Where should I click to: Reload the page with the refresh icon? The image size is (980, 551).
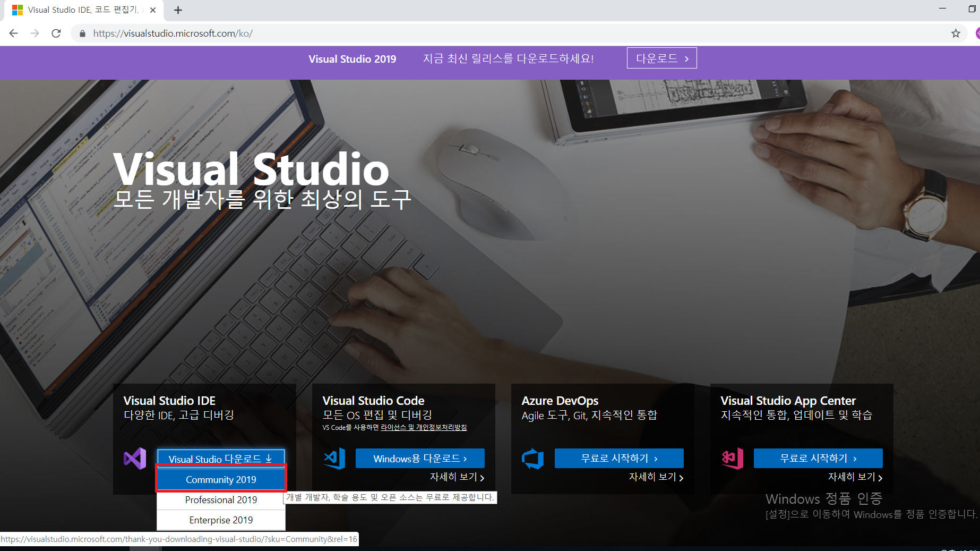tap(56, 33)
